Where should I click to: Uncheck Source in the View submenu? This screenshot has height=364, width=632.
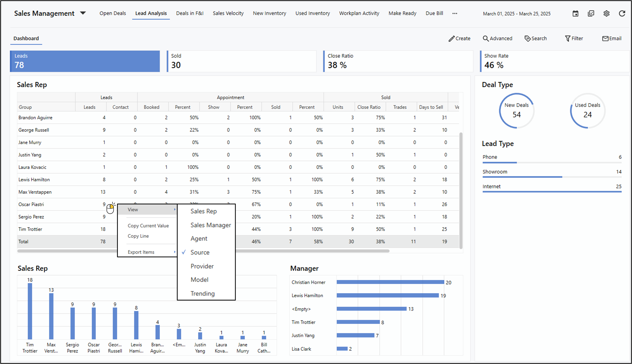pos(200,252)
